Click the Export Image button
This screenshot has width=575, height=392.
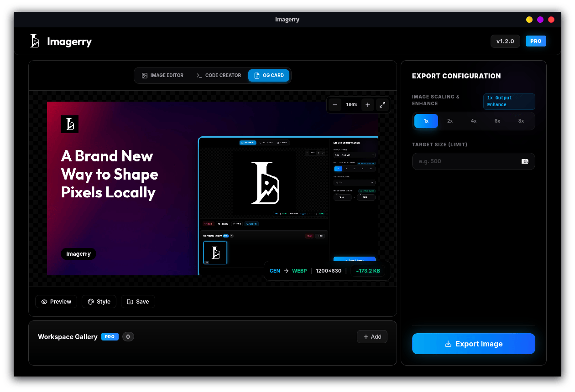pyautogui.click(x=474, y=344)
